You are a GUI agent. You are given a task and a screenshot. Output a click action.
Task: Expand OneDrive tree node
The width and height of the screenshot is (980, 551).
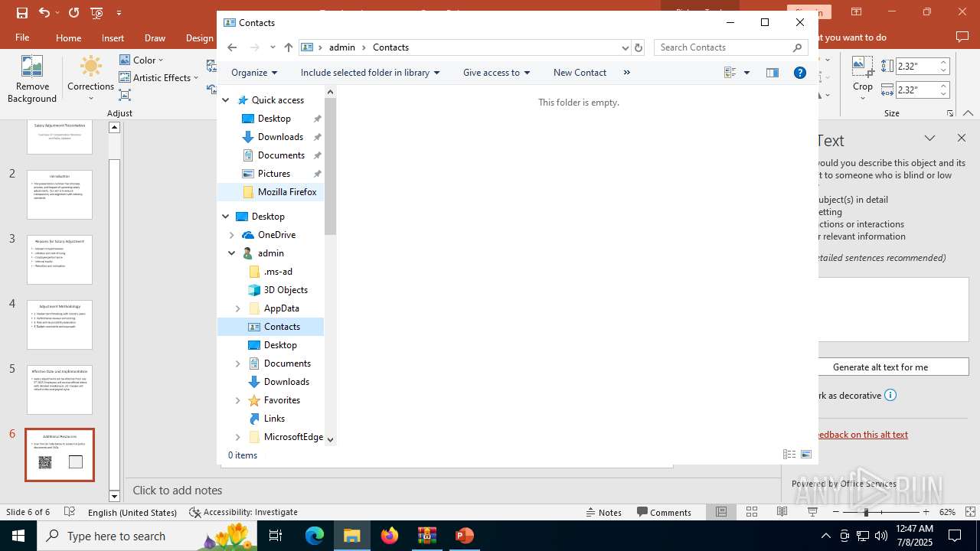coord(232,235)
